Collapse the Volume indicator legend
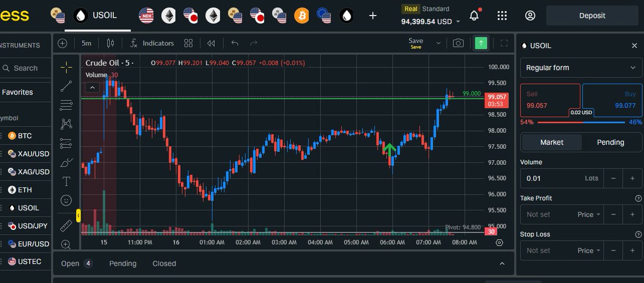Screen dimensions: 644x283 (92, 87)
